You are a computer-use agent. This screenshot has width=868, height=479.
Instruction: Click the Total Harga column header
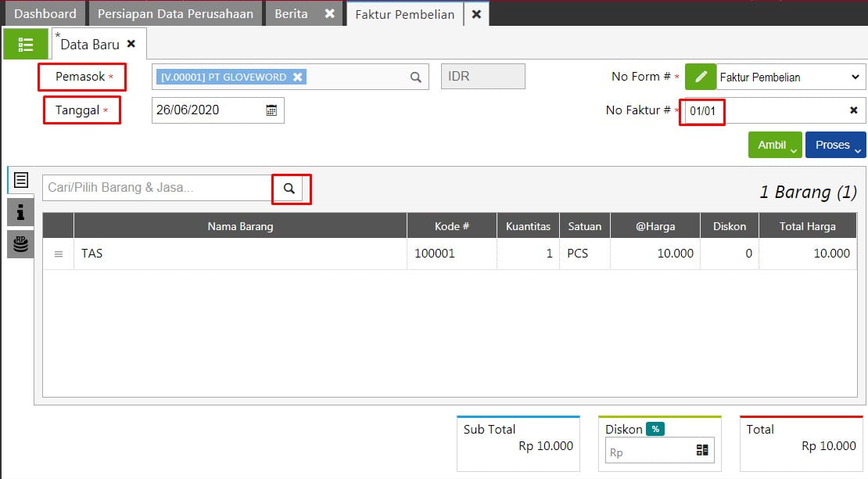click(808, 226)
